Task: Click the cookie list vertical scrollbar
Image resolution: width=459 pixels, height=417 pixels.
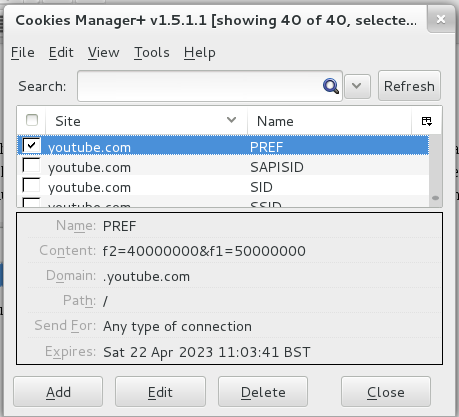Action: pos(435,171)
